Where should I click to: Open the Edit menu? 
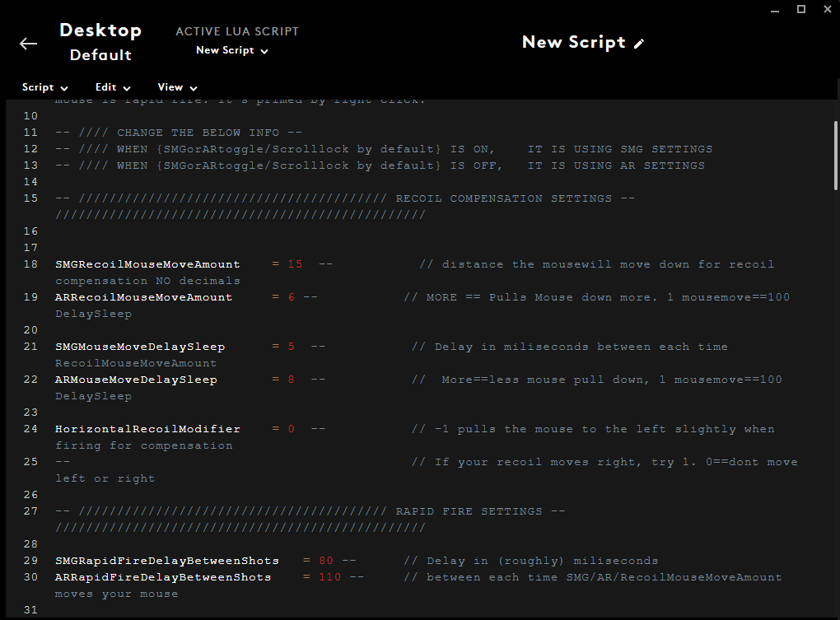pos(106,87)
